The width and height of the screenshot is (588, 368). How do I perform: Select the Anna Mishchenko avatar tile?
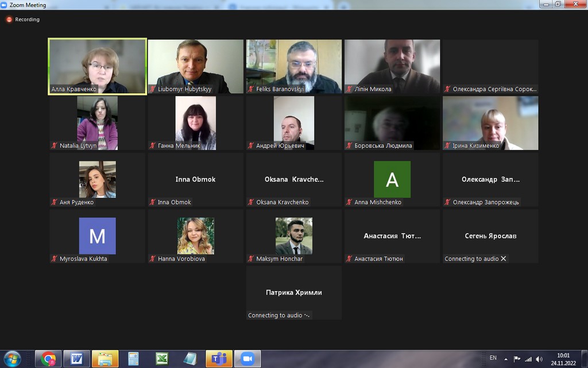click(x=392, y=179)
